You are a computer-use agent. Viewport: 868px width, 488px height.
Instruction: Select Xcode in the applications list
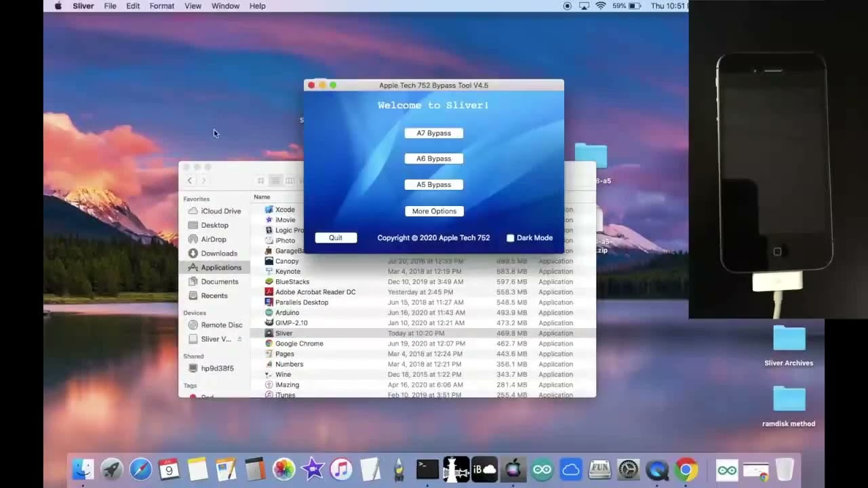285,209
